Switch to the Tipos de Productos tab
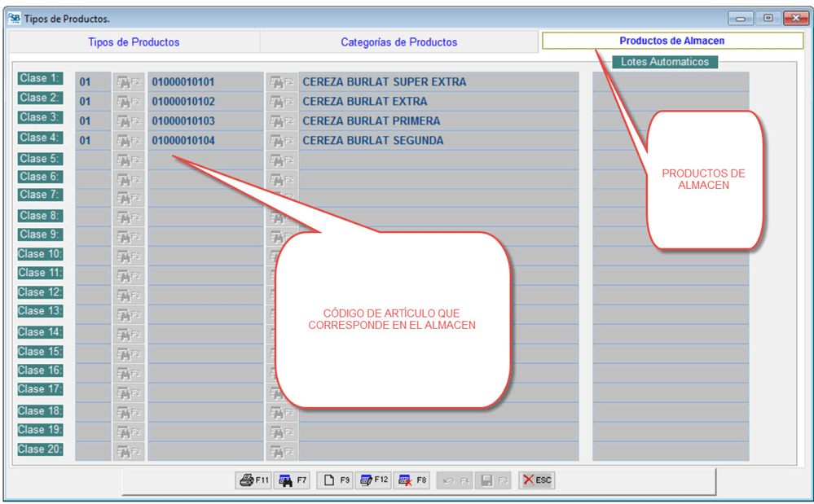Image resolution: width=814 pixels, height=504 pixels. (x=133, y=42)
